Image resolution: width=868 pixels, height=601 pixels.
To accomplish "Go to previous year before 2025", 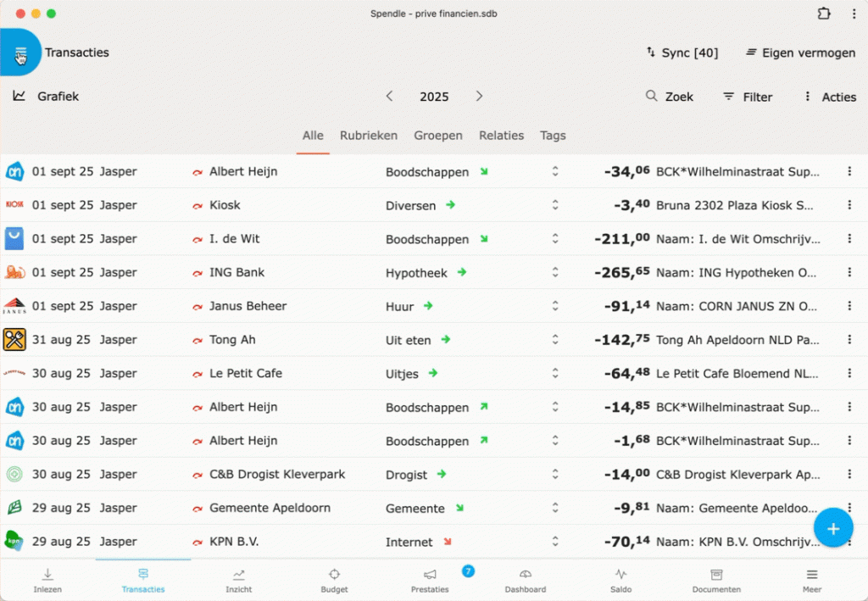I will (x=390, y=97).
